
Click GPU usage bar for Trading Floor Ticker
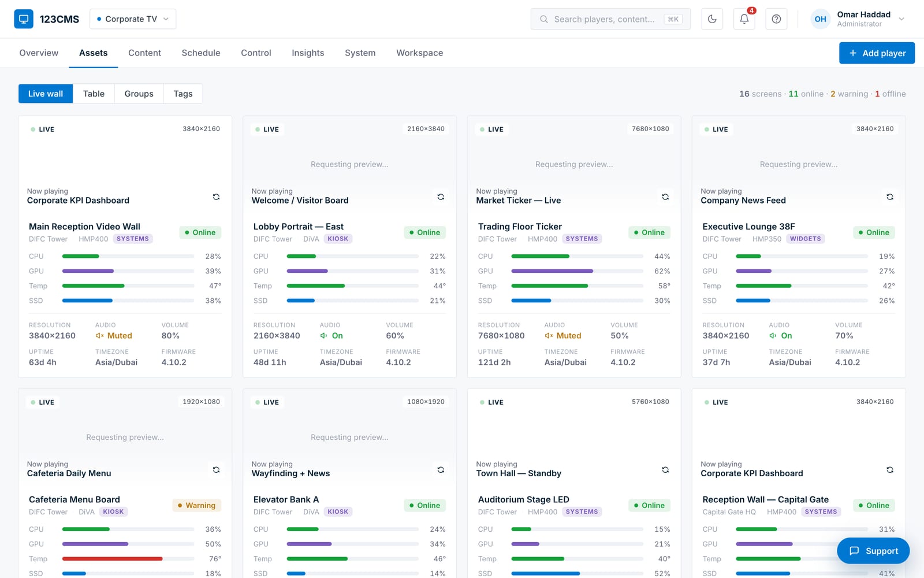tap(577, 271)
